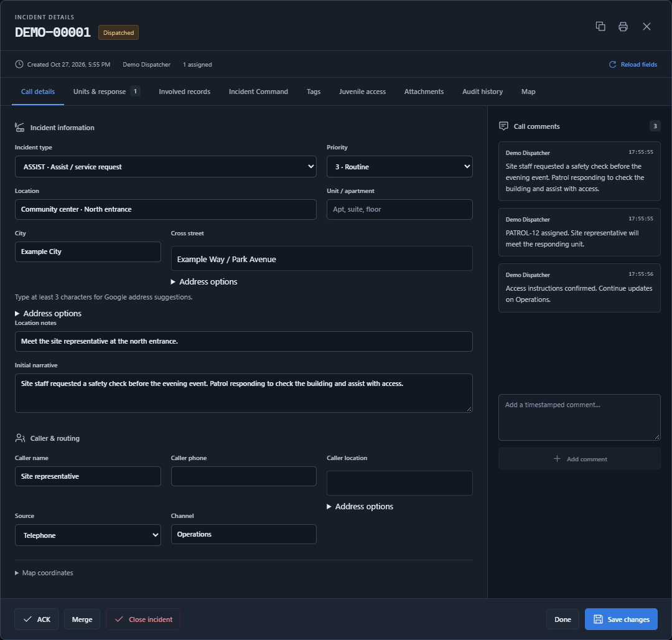Viewport: 672px width, 640px height.
Task: Click the Reload fields link text
Action: tap(638, 64)
